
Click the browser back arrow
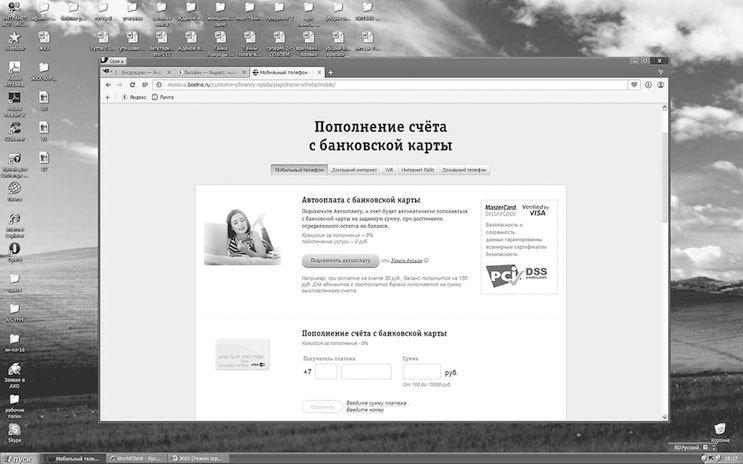[106, 85]
